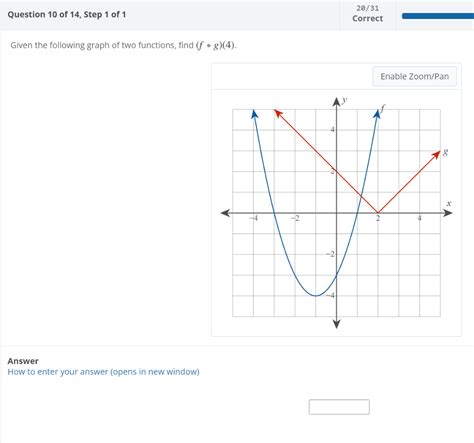The width and height of the screenshot is (474, 443).
Task: Click the x-axis tick label 4
Action: 420,218
